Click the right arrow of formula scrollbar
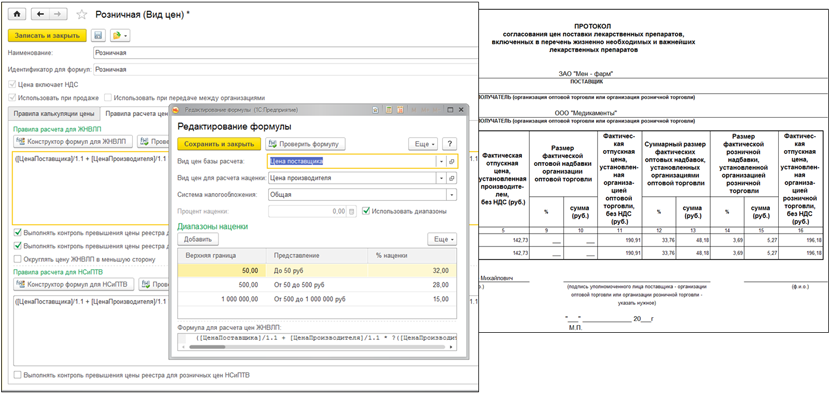 (452, 347)
